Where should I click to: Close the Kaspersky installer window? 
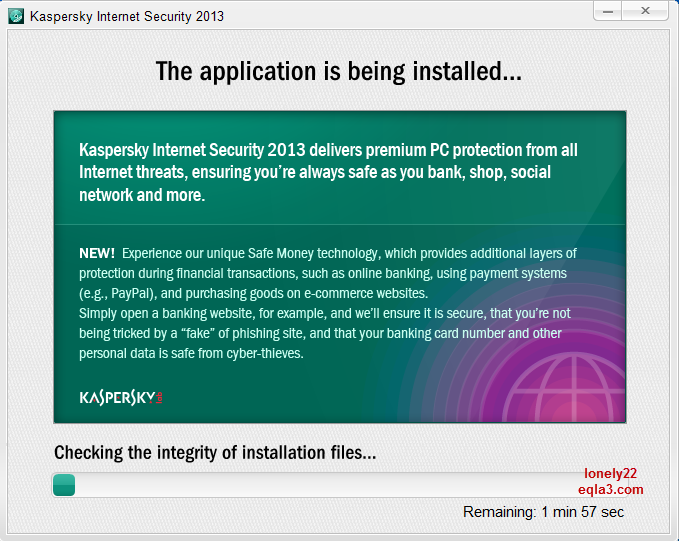point(645,11)
